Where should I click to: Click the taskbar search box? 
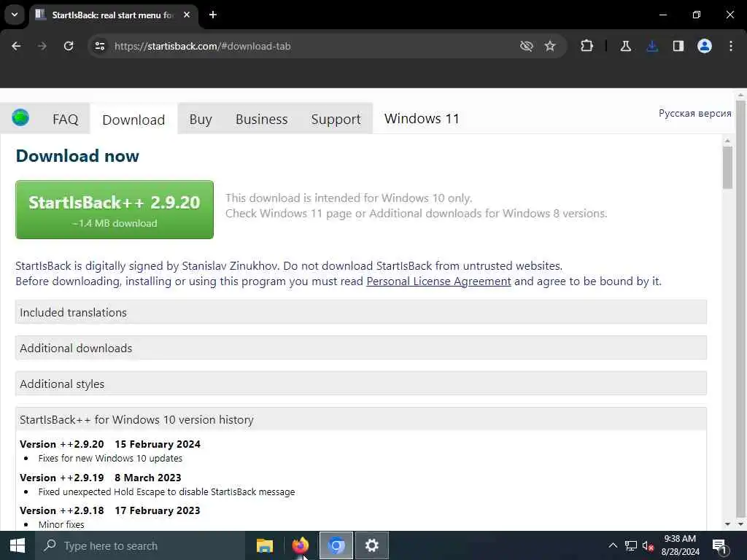140,545
